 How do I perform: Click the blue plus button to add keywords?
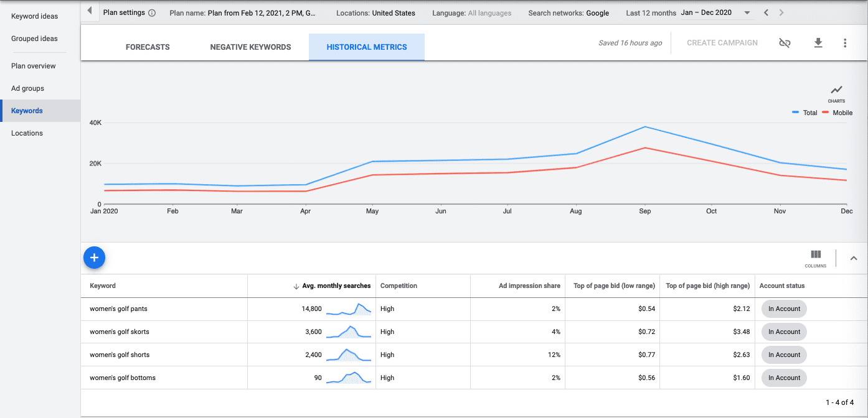coord(94,257)
